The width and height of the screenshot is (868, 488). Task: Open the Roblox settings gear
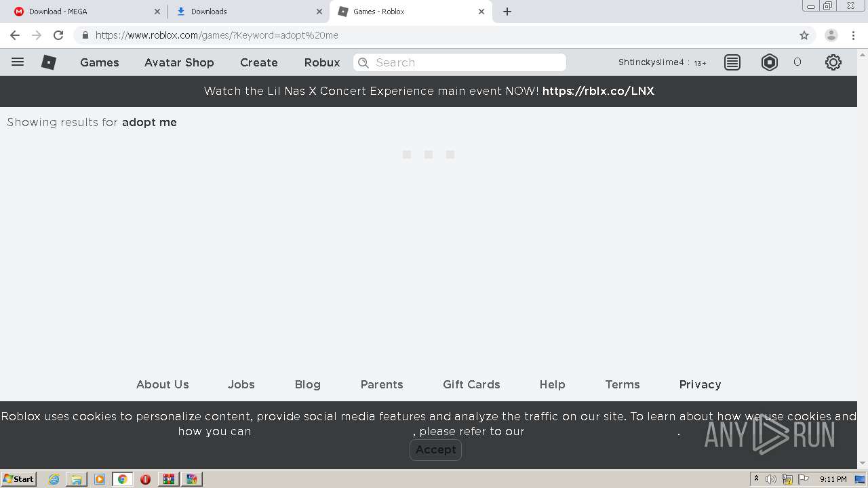pyautogui.click(x=833, y=62)
